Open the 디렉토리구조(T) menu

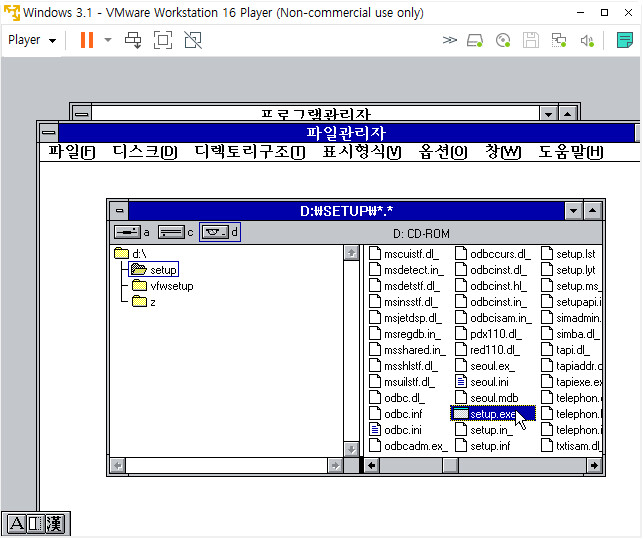[x=249, y=152]
